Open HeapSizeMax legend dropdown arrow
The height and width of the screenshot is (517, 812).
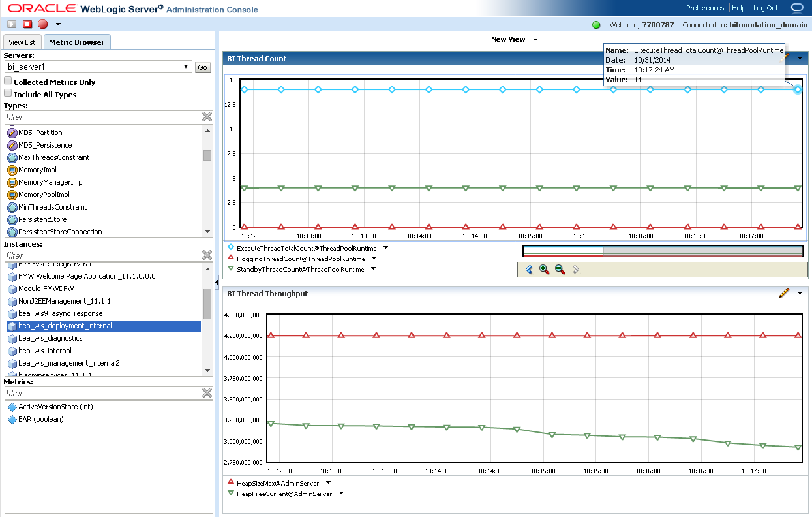328,482
